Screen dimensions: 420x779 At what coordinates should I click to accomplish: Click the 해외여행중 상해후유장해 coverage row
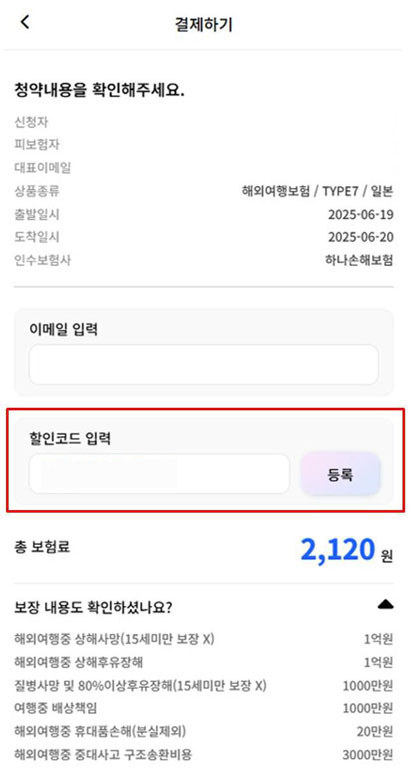[x=204, y=662]
